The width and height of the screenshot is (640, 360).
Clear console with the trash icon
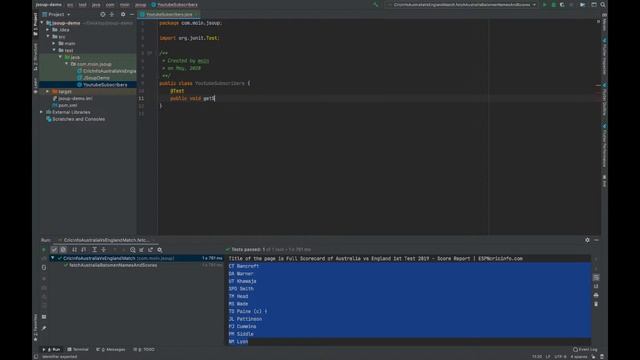(596, 304)
